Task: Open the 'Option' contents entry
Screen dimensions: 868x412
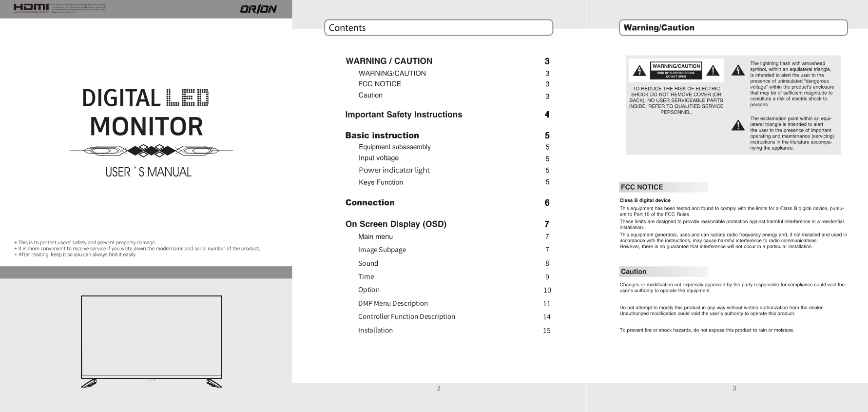Action: 369,290
